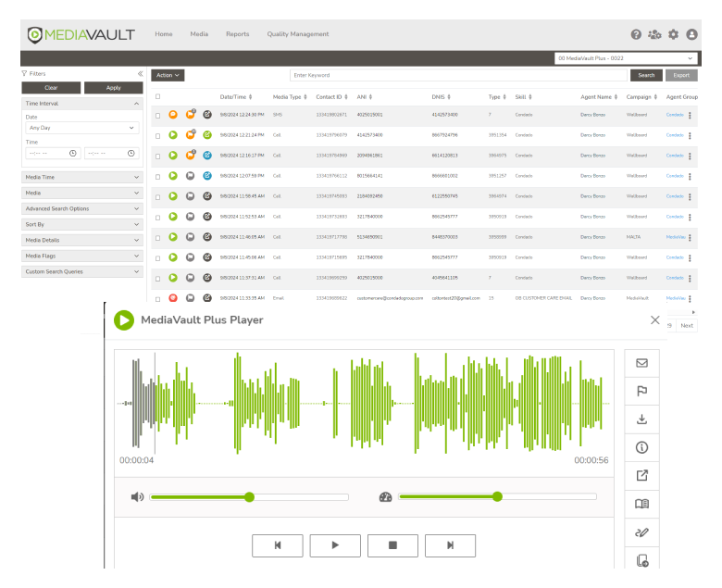The width and height of the screenshot is (722, 588).
Task: Open the start time clock picker
Action: tap(73, 154)
